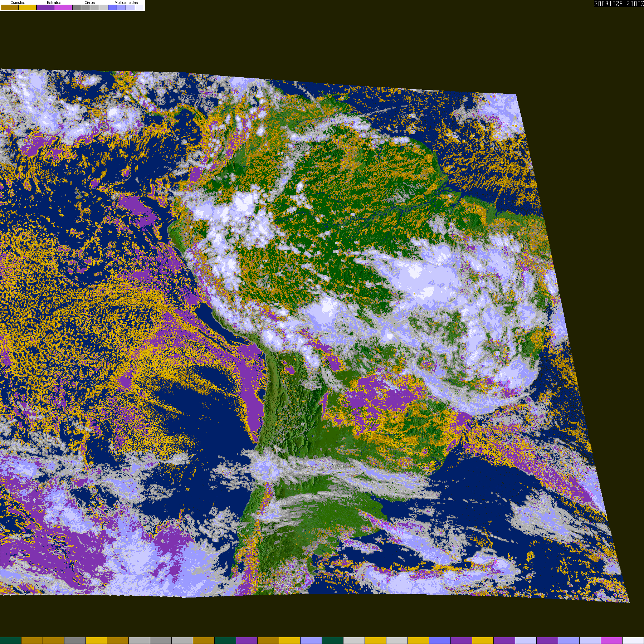
Task: Pick the lightest gray Cirros swatch
Action: tap(103, 7)
